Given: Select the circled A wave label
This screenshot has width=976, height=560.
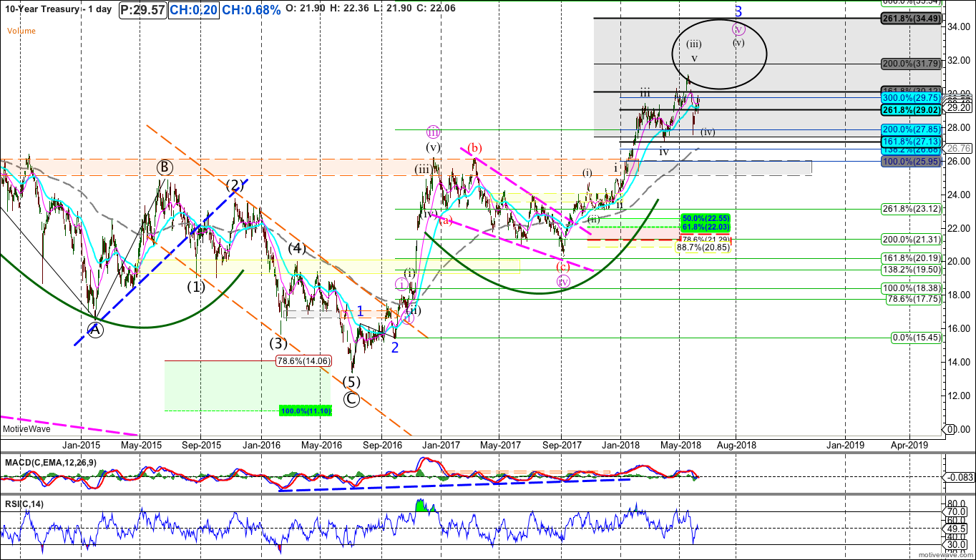Looking at the screenshot, I should (x=94, y=328).
